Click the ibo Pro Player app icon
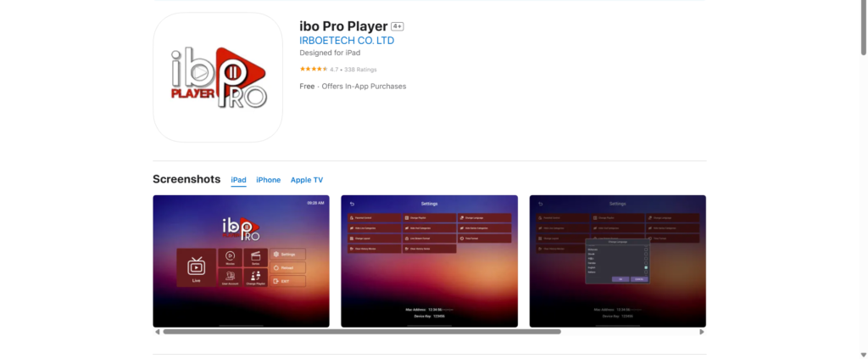The height and width of the screenshot is (359, 868). point(218,77)
